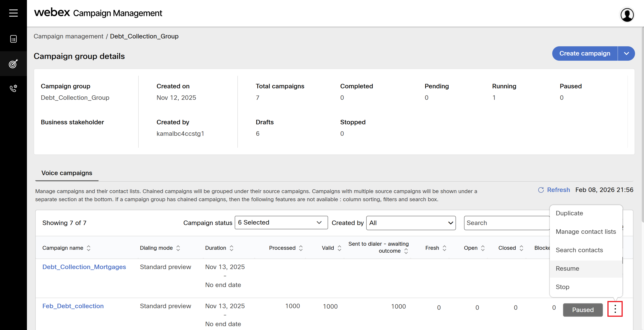This screenshot has width=644, height=330.
Task: Open the hamburger navigation menu
Action: (x=13, y=13)
